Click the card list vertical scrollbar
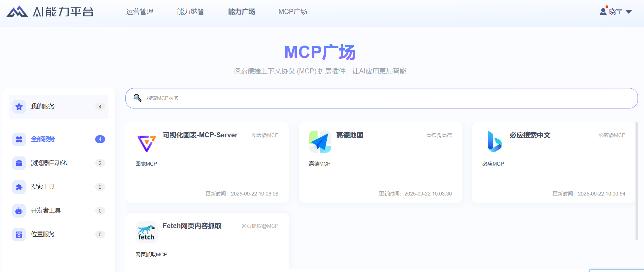The width and height of the screenshot is (644, 272). 637,181
